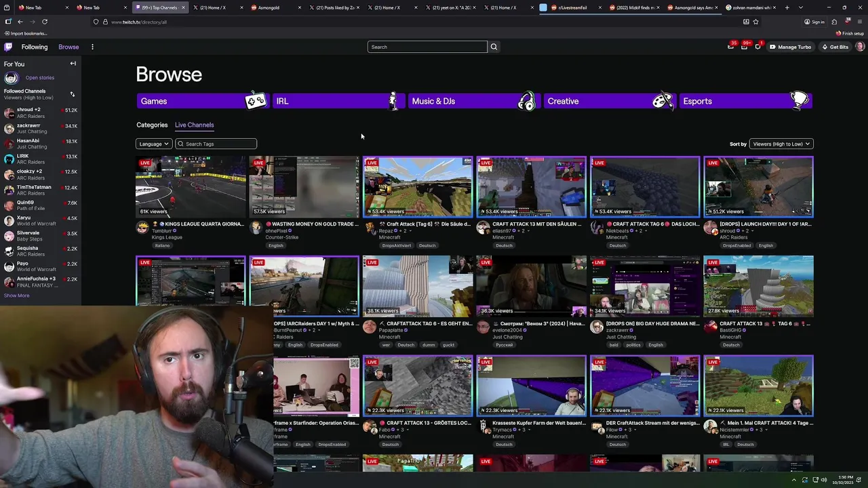Screen dimensions: 868x488
Task: Open the Music & DJs category banner
Action: [x=474, y=101]
